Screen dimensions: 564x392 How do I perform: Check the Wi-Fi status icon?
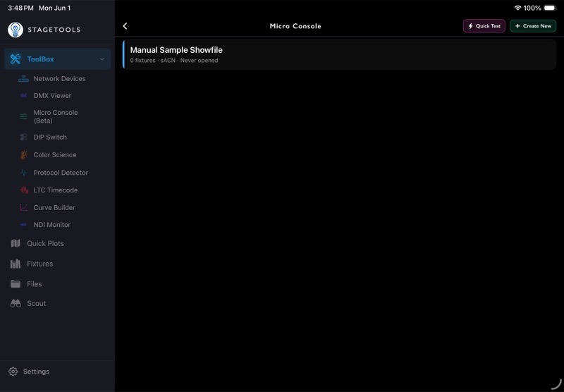517,8
